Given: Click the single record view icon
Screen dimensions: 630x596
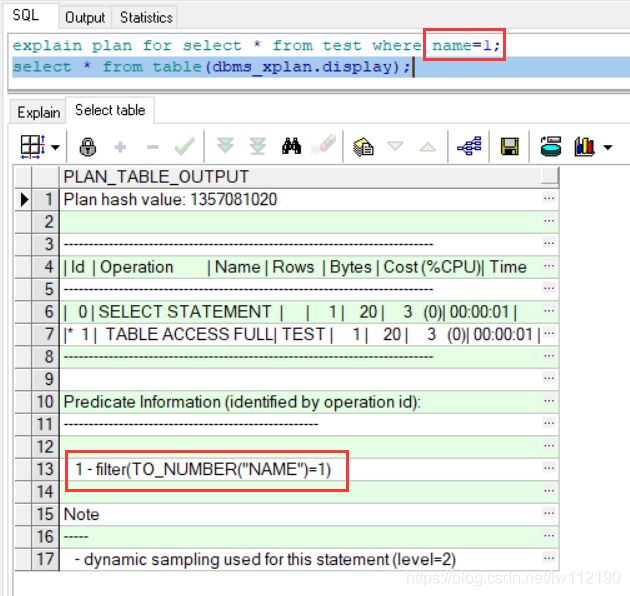Looking at the screenshot, I should (364, 147).
